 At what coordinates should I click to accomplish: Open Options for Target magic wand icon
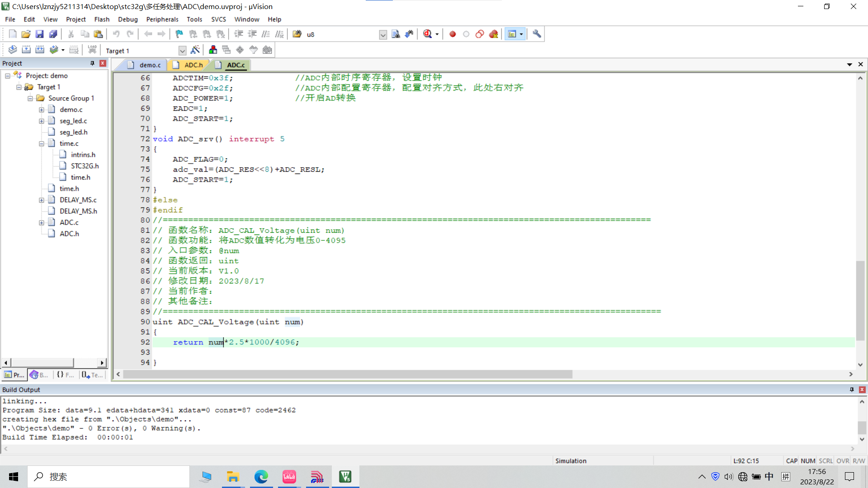tap(195, 50)
